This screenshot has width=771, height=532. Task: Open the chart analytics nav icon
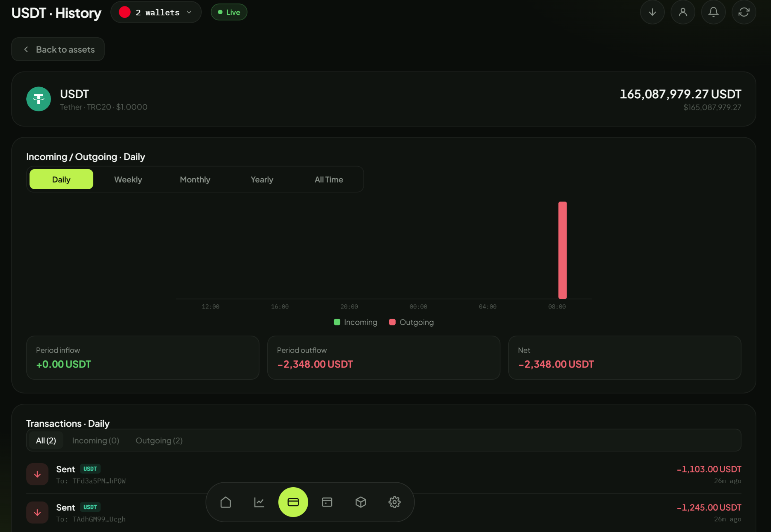point(259,502)
